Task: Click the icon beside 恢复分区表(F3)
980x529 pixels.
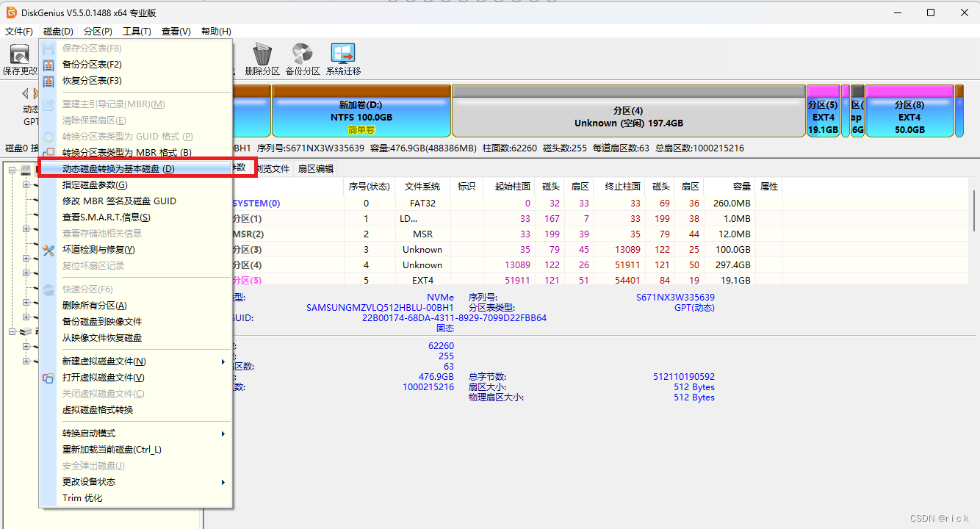Action: [x=48, y=81]
